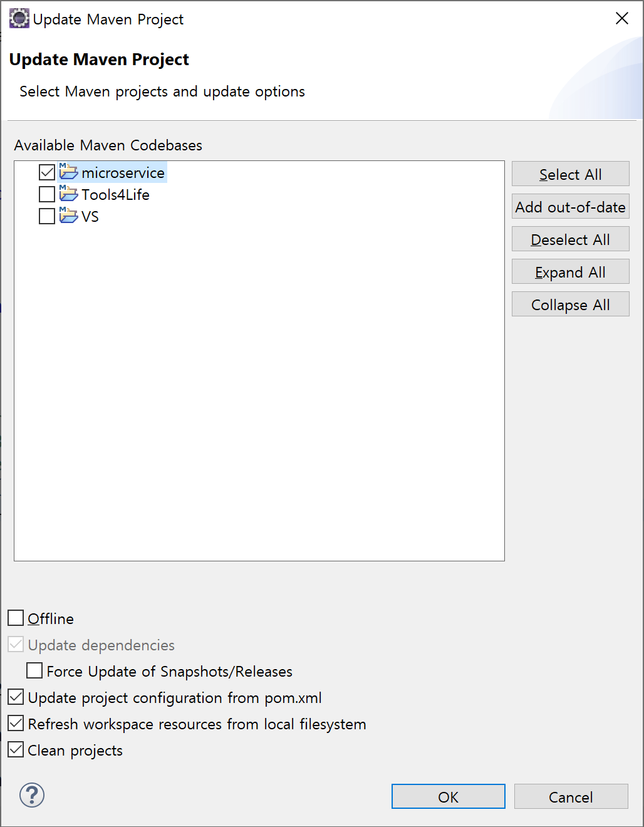Uncheck Update project configuration from pom.xml
The image size is (644, 827).
click(x=15, y=697)
